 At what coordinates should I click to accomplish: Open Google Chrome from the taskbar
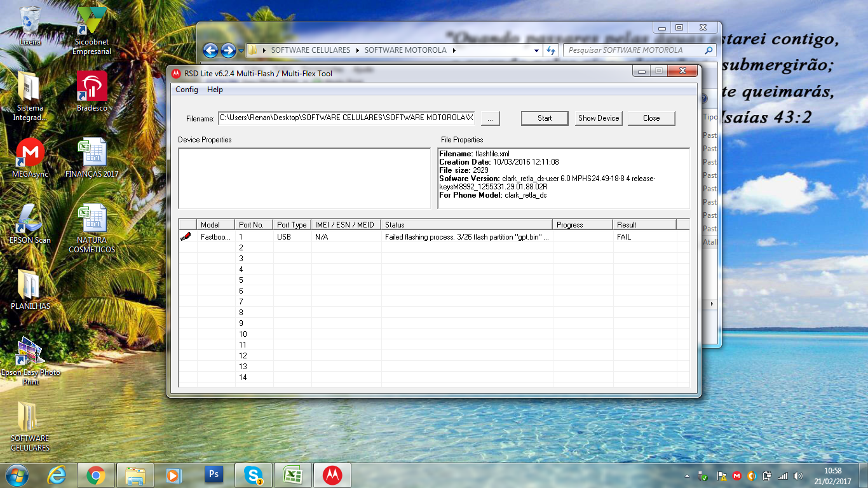96,475
